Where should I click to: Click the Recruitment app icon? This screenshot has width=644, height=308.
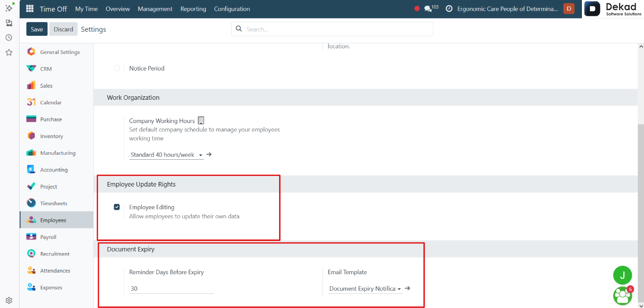coord(31,254)
